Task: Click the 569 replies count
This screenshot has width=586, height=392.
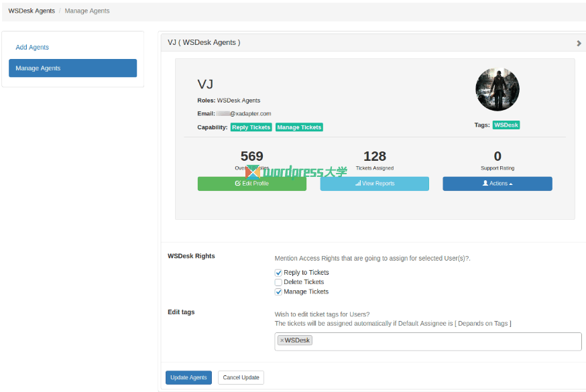Action: pos(252,156)
